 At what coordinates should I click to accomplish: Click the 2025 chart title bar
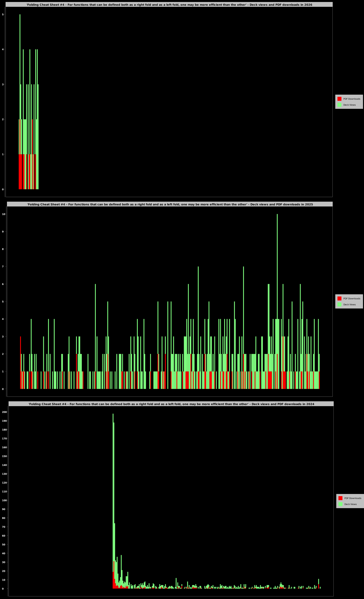(170, 204)
